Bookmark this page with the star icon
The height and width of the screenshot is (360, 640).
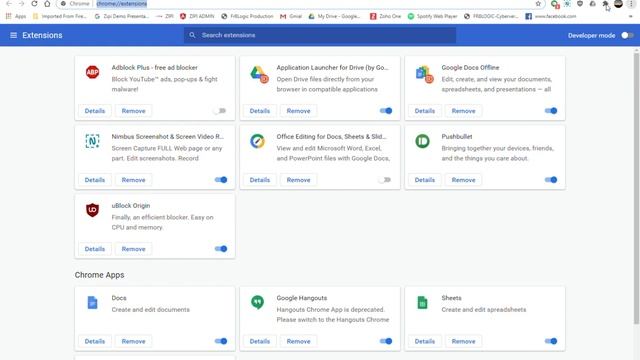538,4
